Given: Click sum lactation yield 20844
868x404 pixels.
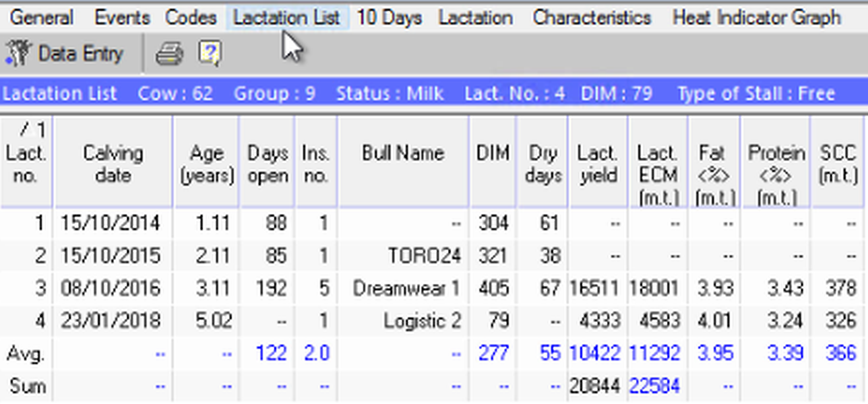Looking at the screenshot, I should pos(594,385).
